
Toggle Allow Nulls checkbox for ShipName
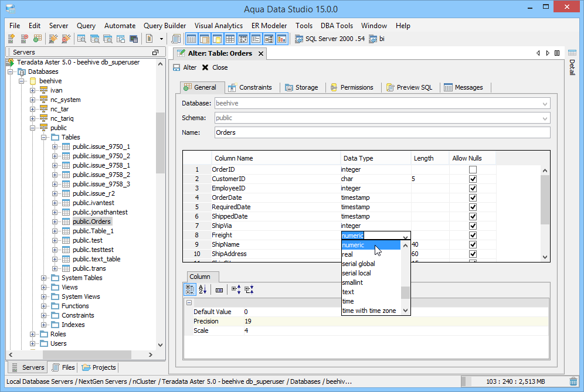(x=473, y=244)
